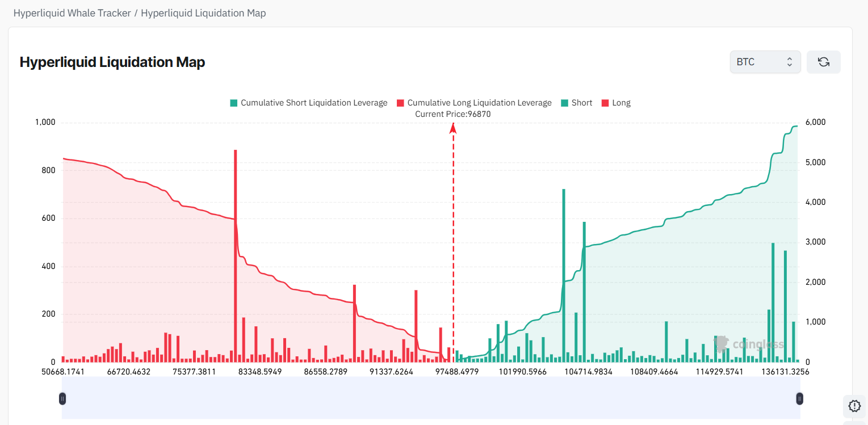Click the 91337.6264 price axis label
The width and height of the screenshot is (868, 425).
click(x=391, y=372)
